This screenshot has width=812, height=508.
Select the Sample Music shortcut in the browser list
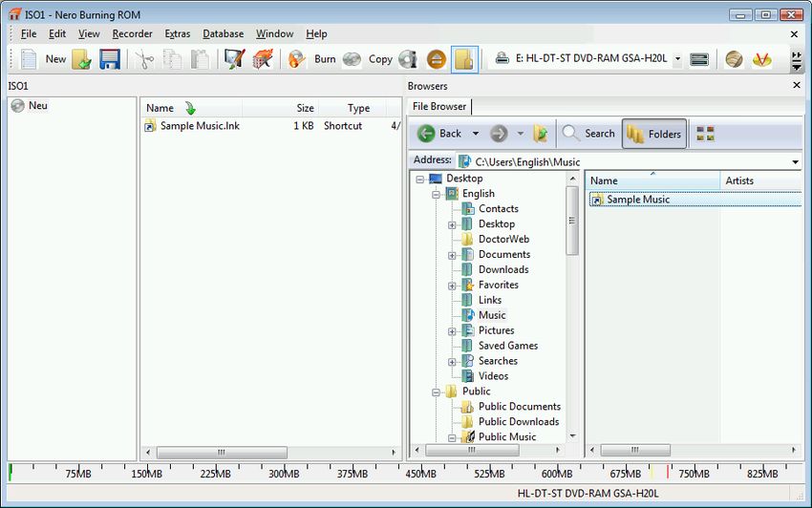638,200
